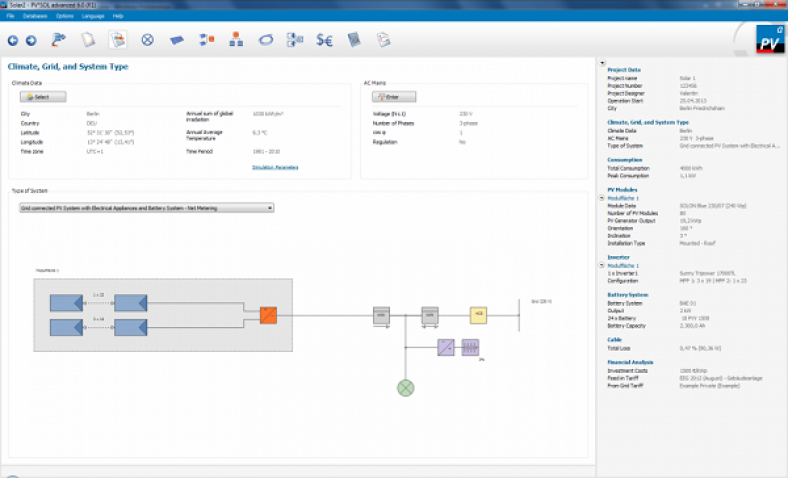Jump to Project Data heading in overview

624,70
